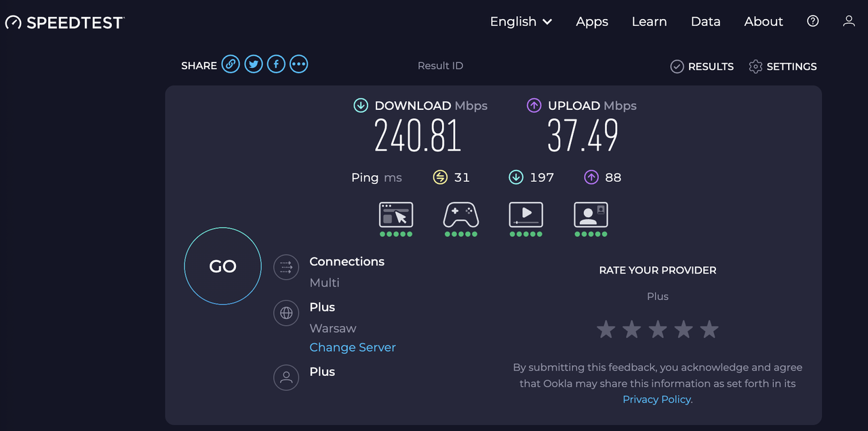Open the Privacy Policy link

(656, 399)
